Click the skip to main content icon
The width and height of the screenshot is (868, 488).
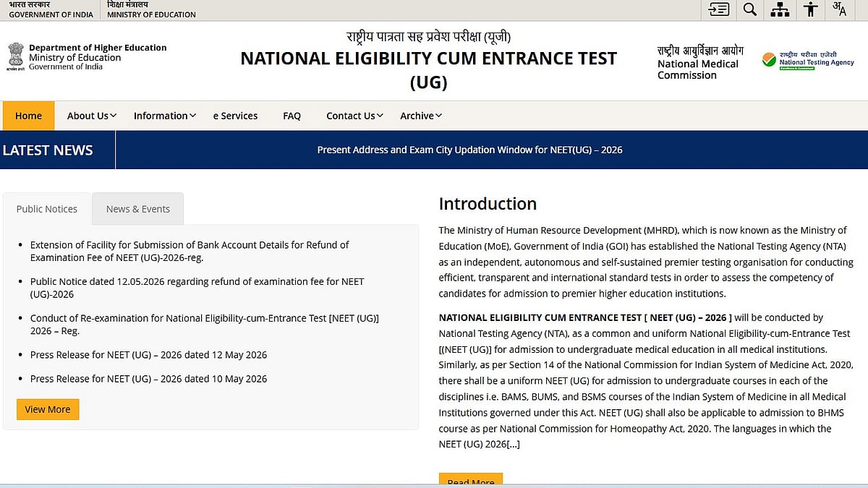click(x=718, y=9)
